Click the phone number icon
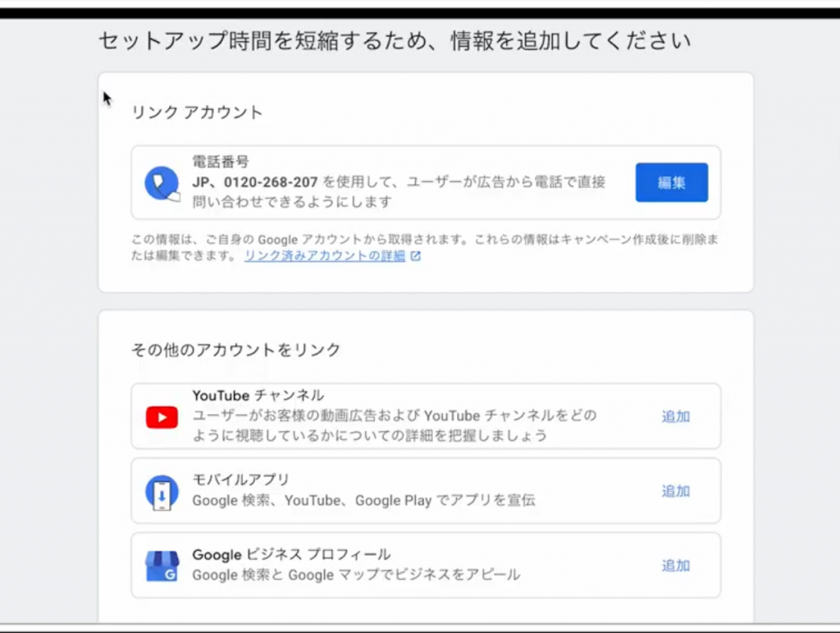This screenshot has height=633, width=840. (162, 184)
